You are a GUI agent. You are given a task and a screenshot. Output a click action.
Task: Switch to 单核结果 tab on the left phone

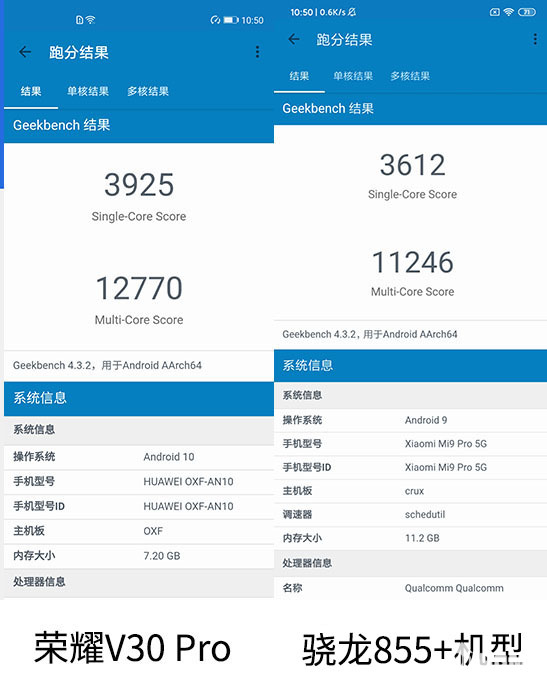tap(88, 92)
